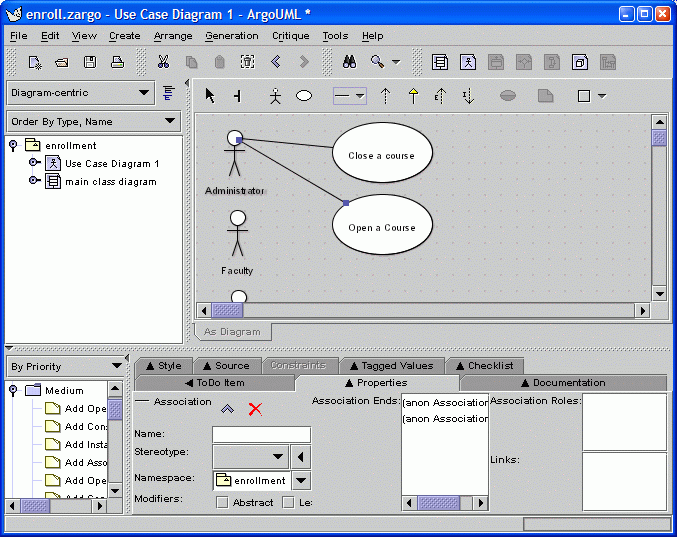
Task: Navigate forward with the right arrow icon
Action: [x=304, y=62]
